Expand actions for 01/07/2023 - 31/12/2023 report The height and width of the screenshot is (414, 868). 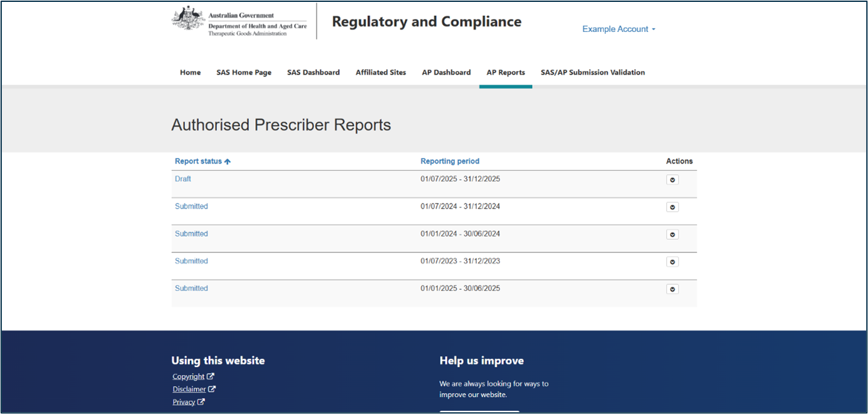tap(672, 262)
